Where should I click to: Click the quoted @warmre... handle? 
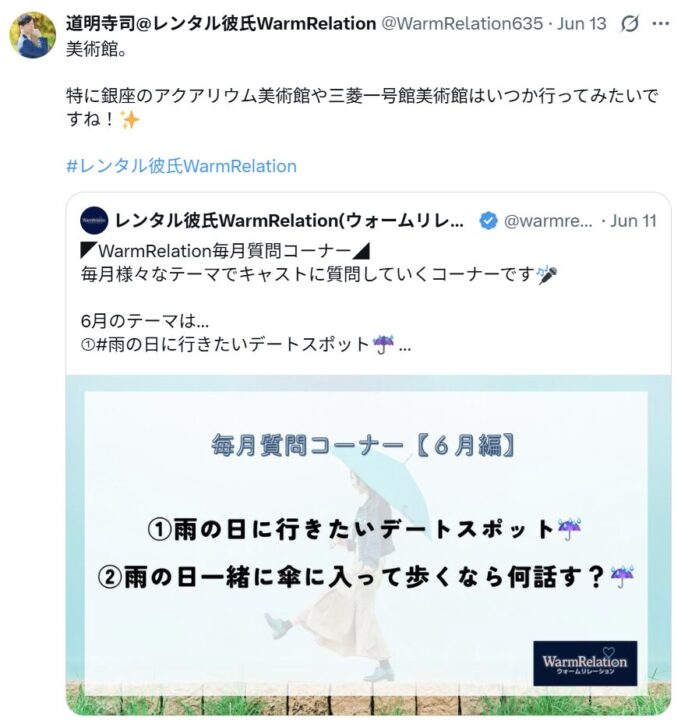(548, 221)
